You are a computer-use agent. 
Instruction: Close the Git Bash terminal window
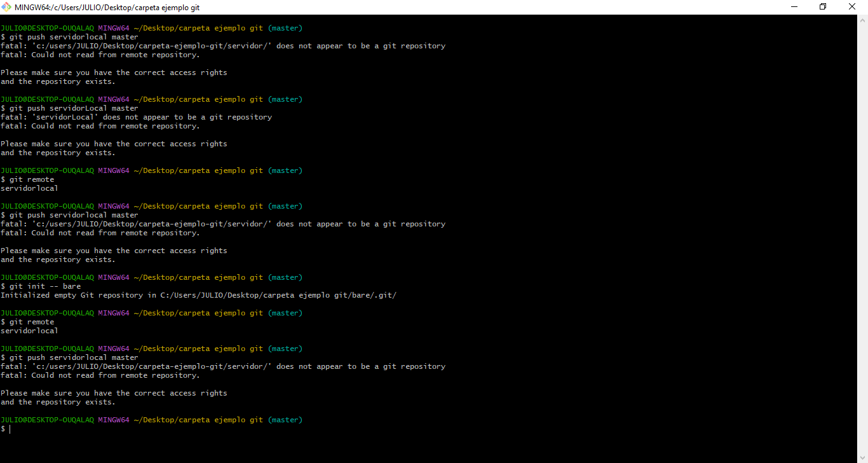pyautogui.click(x=853, y=7)
